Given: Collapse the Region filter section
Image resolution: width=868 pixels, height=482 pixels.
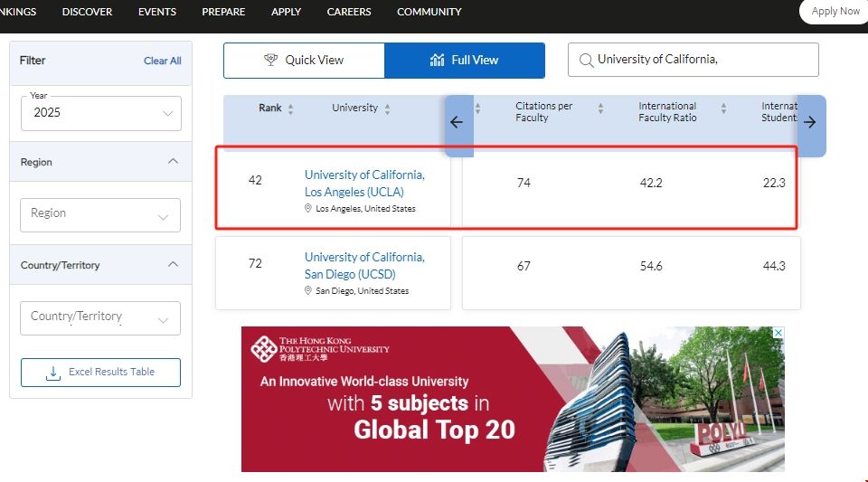Looking at the screenshot, I should click(174, 162).
